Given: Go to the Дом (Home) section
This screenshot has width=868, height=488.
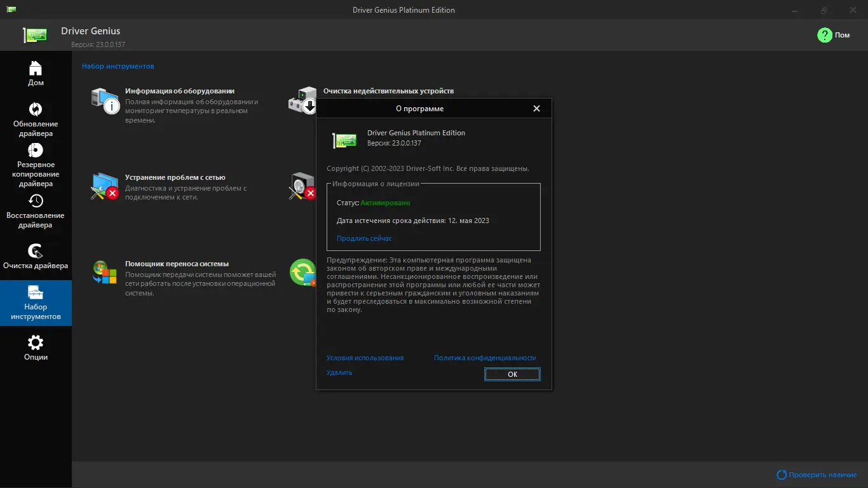Looking at the screenshot, I should [36, 73].
